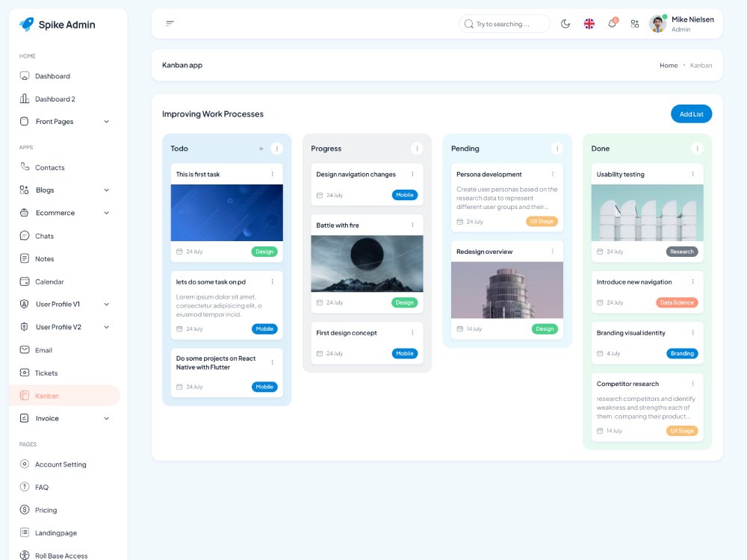
Task: Toggle dark mode with the moon icon
Action: [x=565, y=23]
